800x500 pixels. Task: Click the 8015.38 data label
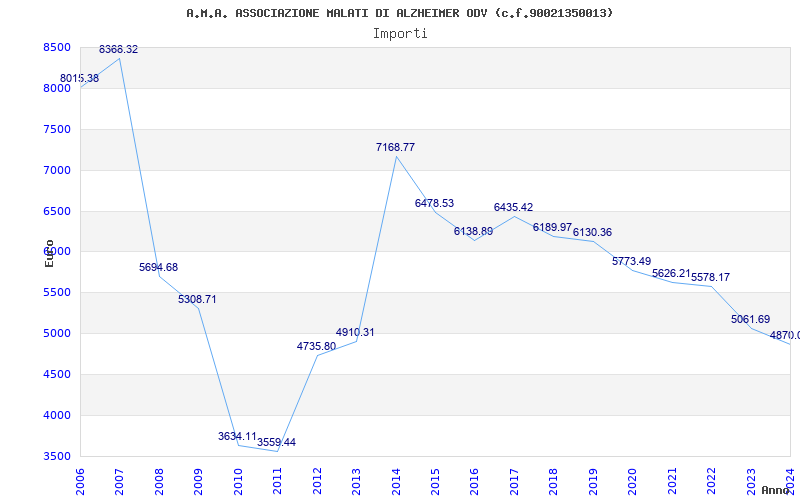(x=80, y=79)
